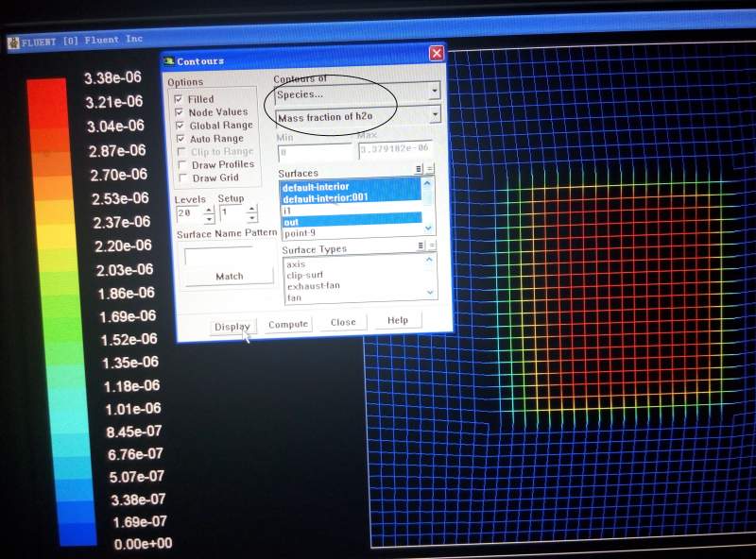Click the Surface Name Pattern text field
The height and width of the screenshot is (559, 756).
coord(219,257)
